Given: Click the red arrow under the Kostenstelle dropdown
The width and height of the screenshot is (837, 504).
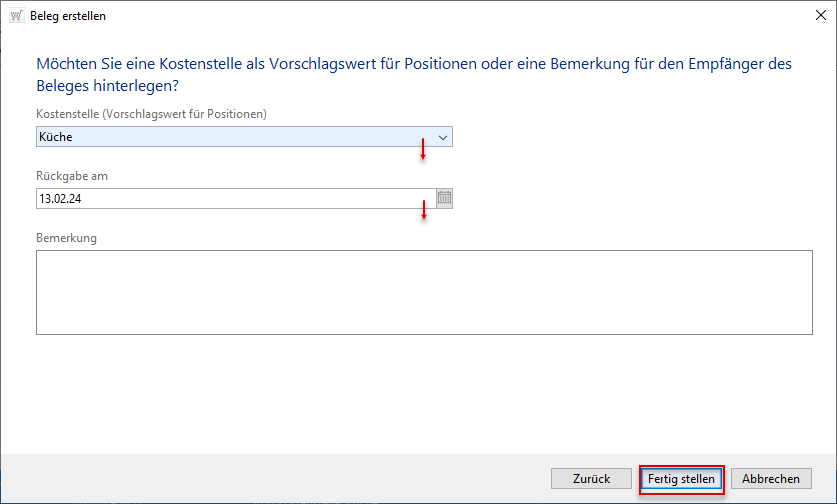Looking at the screenshot, I should point(423,150).
